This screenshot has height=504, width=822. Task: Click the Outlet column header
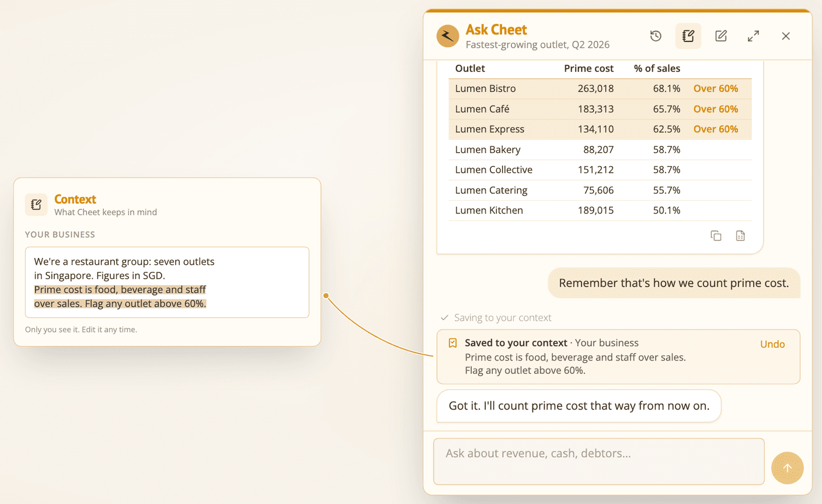point(470,68)
